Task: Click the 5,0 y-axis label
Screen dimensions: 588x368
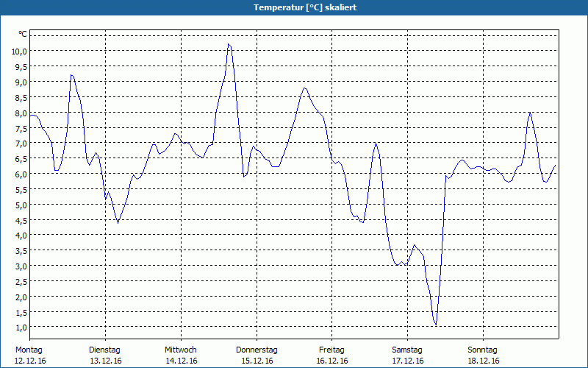Action: 21,205
